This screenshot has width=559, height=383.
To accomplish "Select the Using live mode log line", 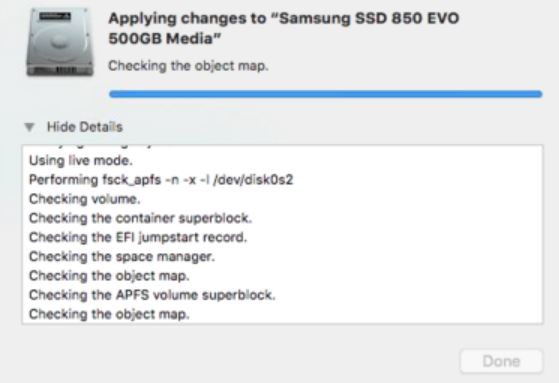I will point(81,160).
